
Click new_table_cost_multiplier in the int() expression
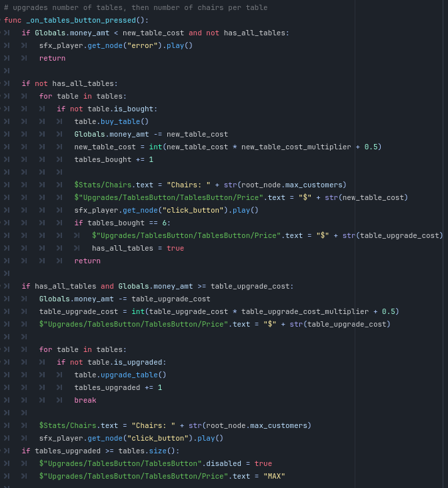[x=296, y=147]
